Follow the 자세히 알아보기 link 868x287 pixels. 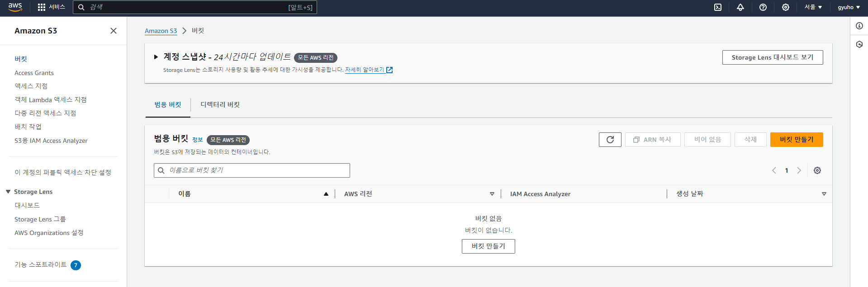365,70
